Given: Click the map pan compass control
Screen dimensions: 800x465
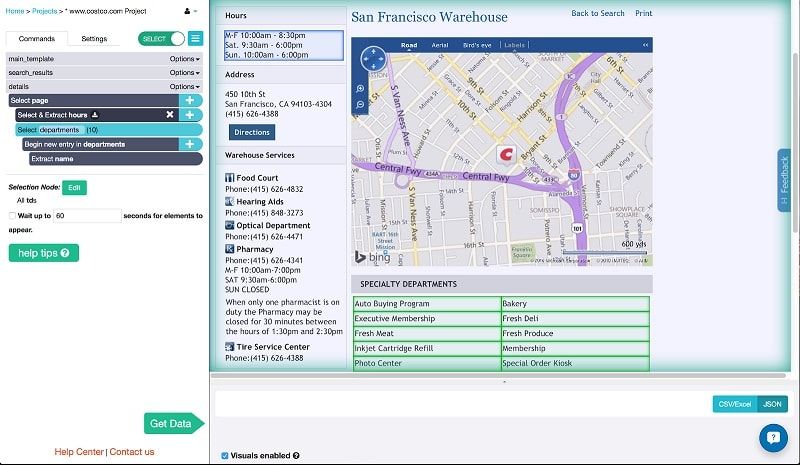Looking at the screenshot, I should click(x=373, y=59).
